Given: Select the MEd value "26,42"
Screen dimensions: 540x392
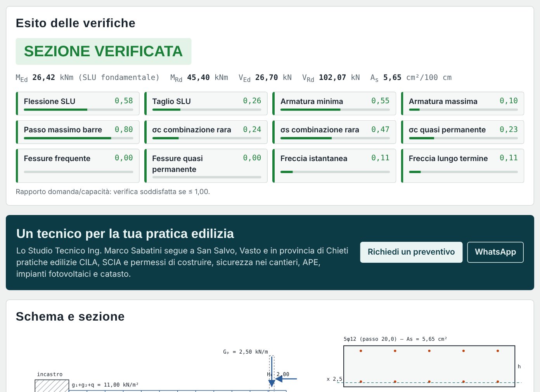Looking at the screenshot, I should tap(44, 77).
